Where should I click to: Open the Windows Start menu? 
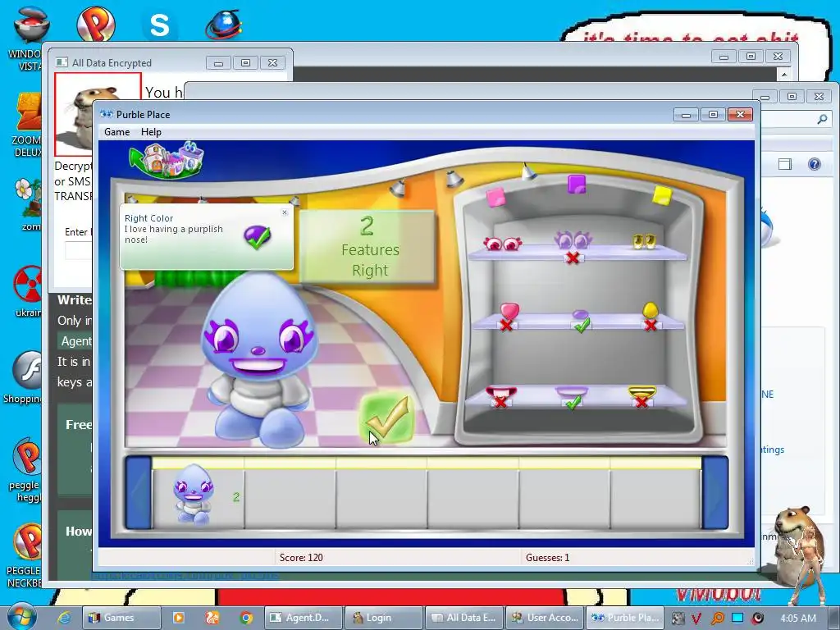21,617
